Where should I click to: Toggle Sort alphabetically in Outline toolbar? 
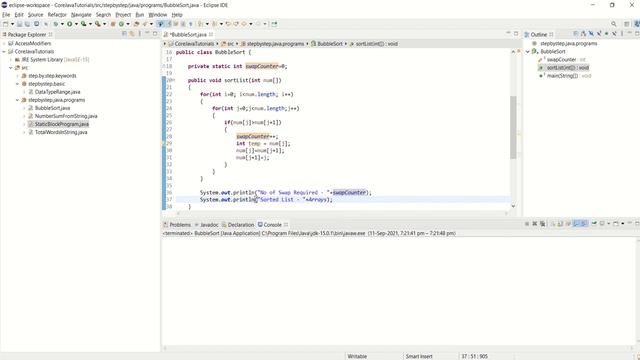[x=584, y=34]
